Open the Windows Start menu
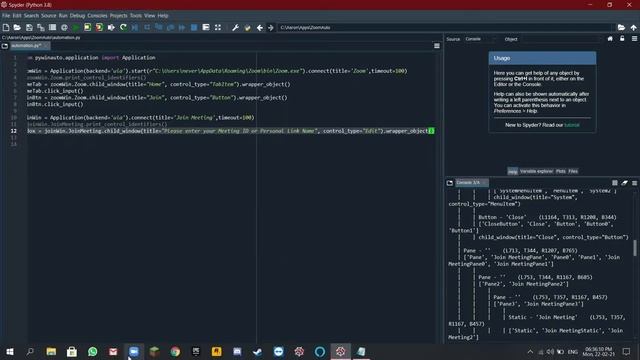 (x=10, y=351)
